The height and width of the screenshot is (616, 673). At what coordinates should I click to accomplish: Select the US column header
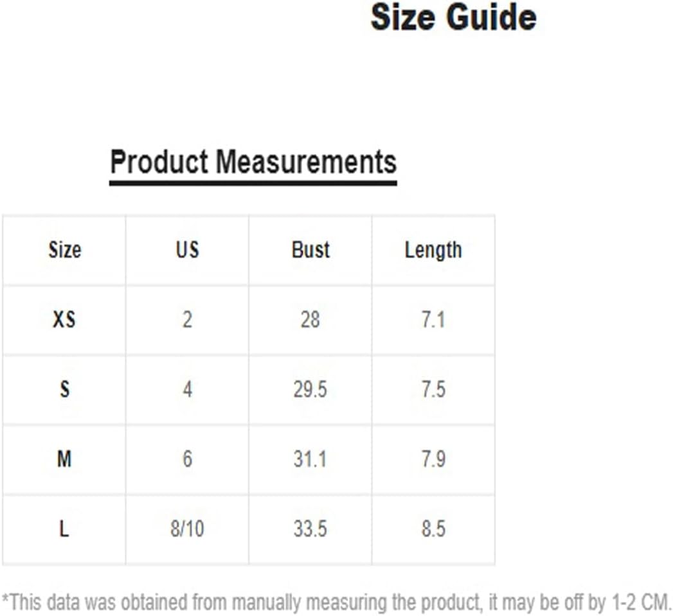click(x=187, y=249)
